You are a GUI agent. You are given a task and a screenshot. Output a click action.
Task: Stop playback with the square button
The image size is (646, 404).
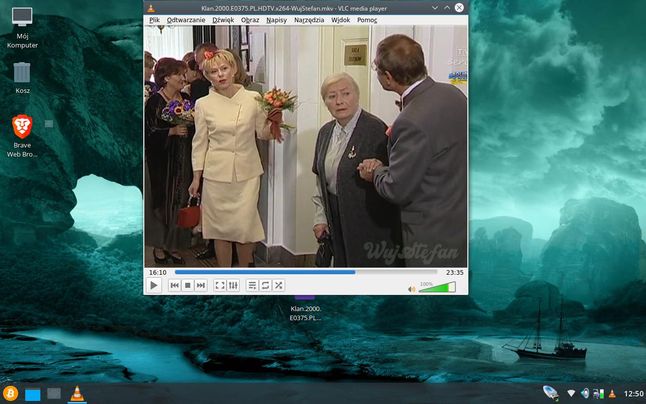click(187, 285)
